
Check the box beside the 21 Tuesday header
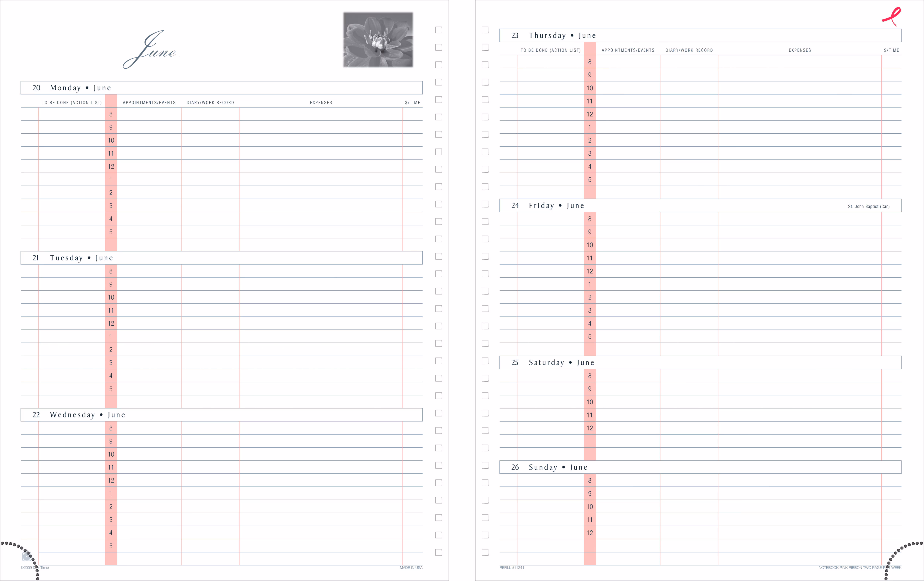click(439, 256)
